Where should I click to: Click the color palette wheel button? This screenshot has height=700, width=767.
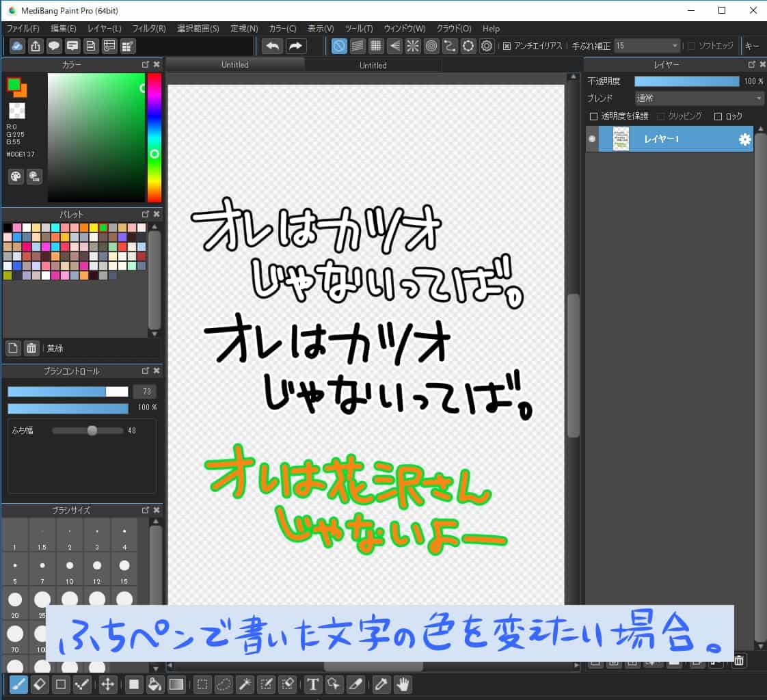[16, 176]
